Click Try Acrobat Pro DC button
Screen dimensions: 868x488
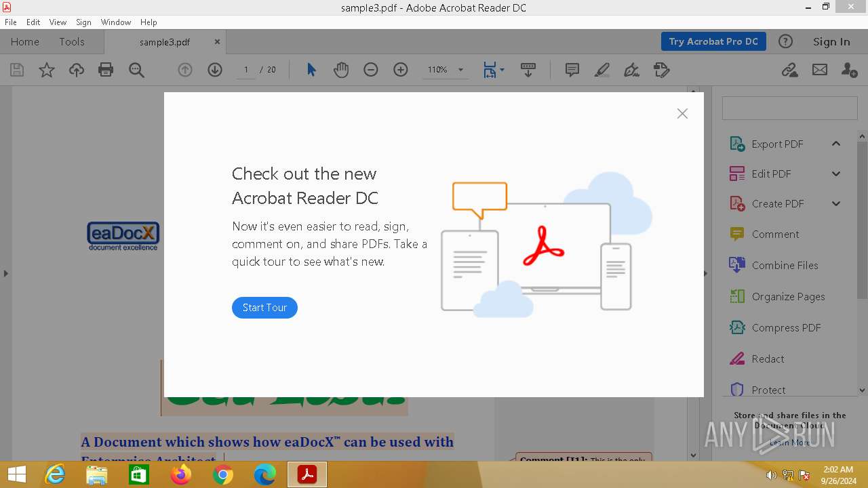[713, 41]
